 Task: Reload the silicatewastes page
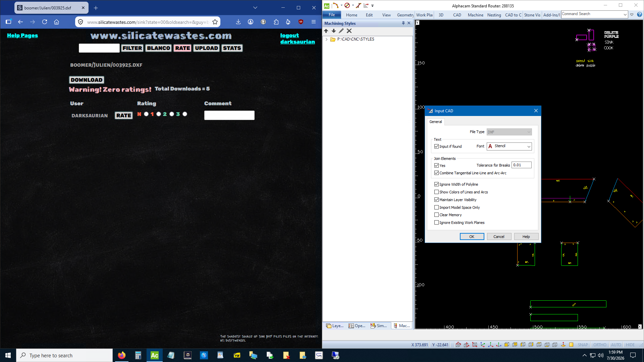pyautogui.click(x=45, y=22)
